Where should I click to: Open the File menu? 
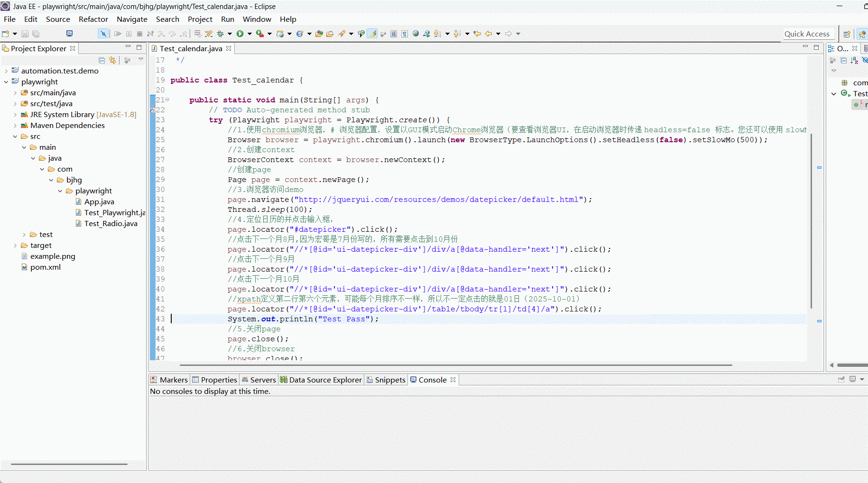click(x=9, y=19)
